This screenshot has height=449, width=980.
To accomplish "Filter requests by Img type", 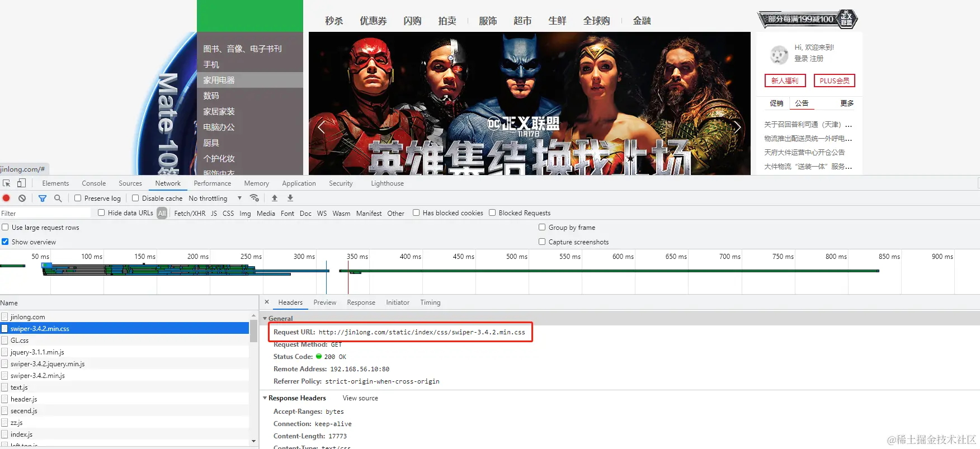I will click(245, 213).
